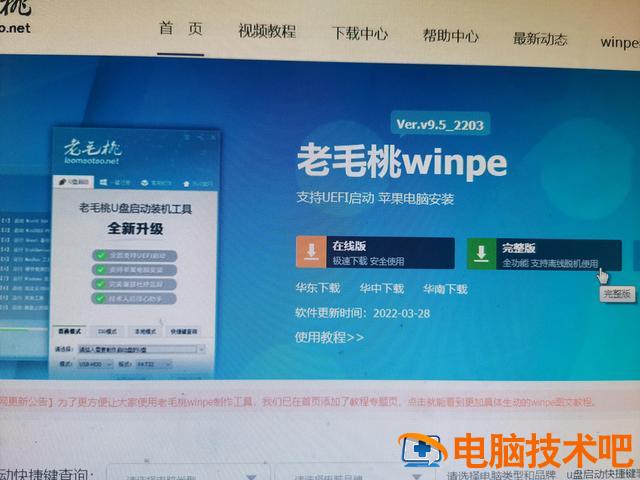Click orange download icon for 在线版

coord(311,252)
